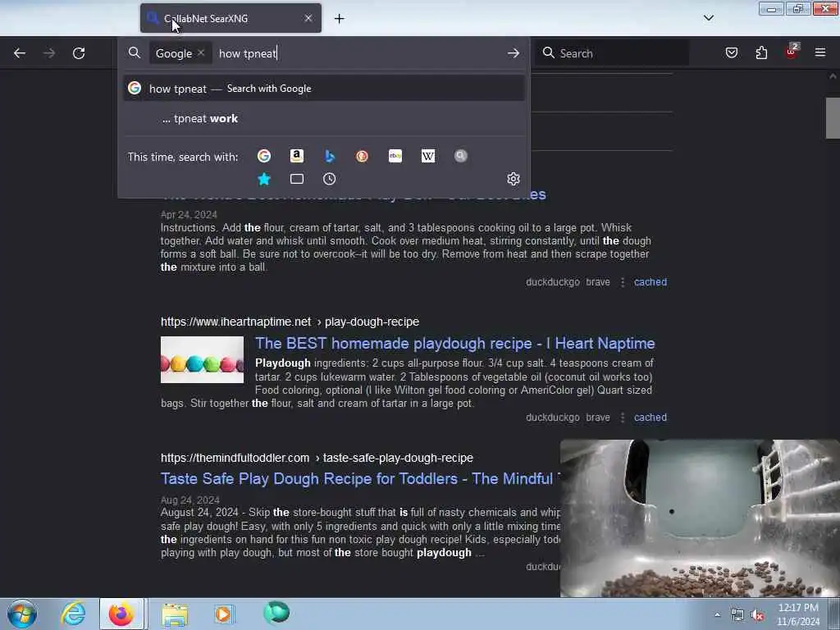Click the page vertical scrollbar thumb

pos(833,118)
